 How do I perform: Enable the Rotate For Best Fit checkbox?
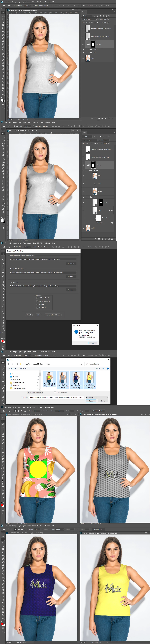[37, 301]
